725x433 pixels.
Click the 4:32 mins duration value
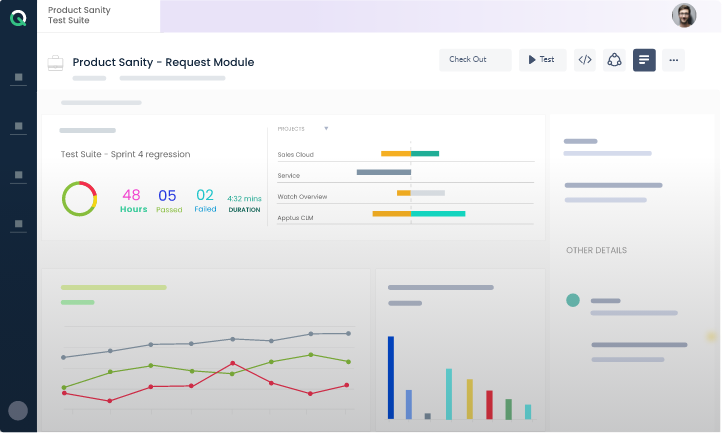tap(244, 198)
